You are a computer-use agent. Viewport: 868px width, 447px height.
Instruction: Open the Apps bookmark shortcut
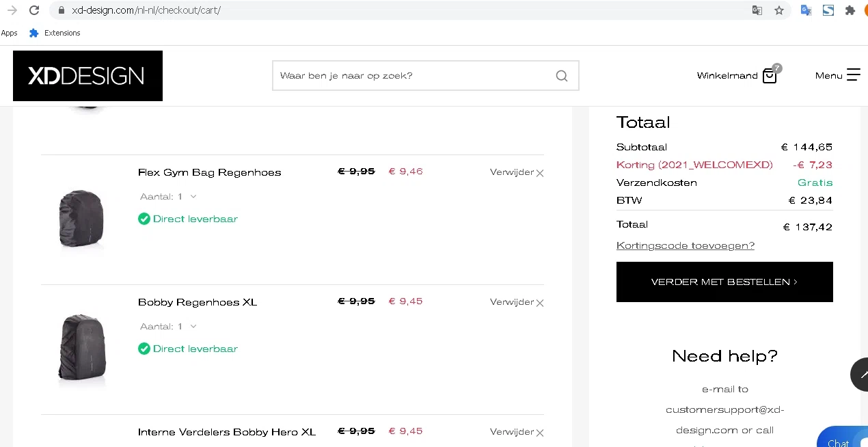click(9, 33)
